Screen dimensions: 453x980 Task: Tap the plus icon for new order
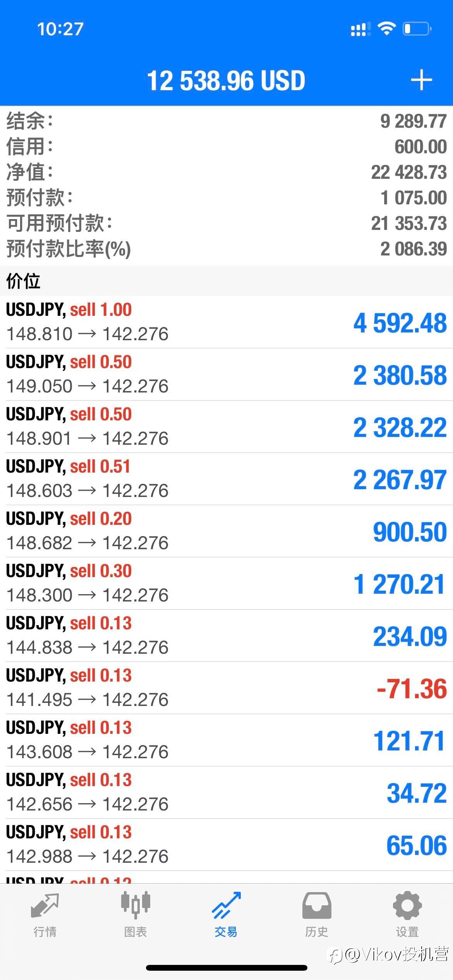click(421, 81)
